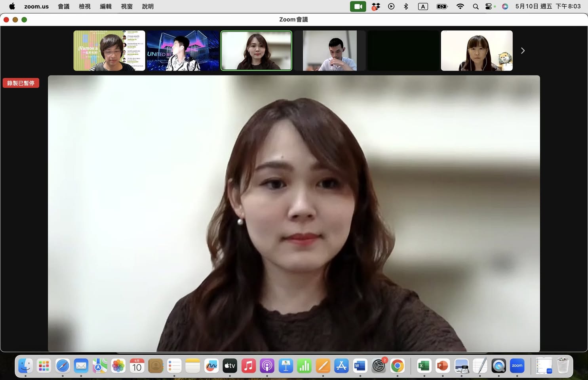Select the woman with stuffed toy thumbnail
The width and height of the screenshot is (588, 380).
pos(477,51)
